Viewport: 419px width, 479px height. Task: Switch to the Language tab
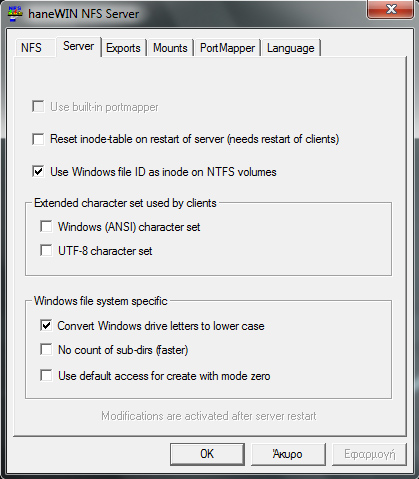[x=290, y=48]
